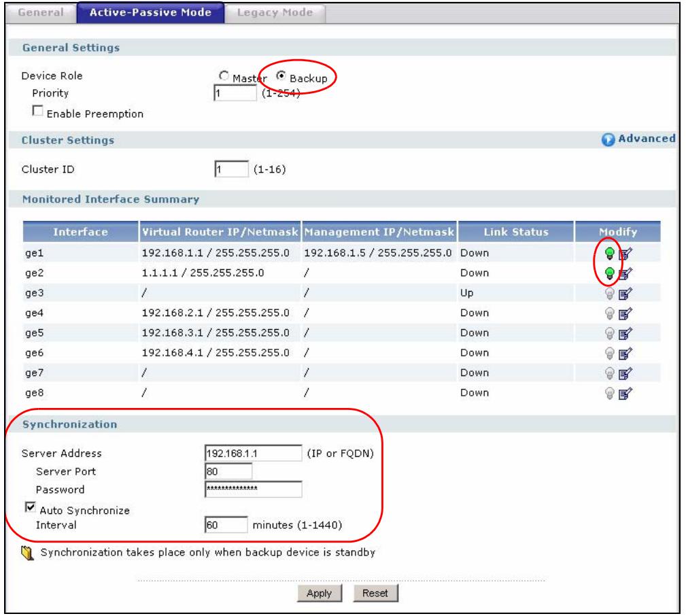This screenshot has height=616, width=686.
Task: Open the ge5 edit icon
Action: click(625, 335)
